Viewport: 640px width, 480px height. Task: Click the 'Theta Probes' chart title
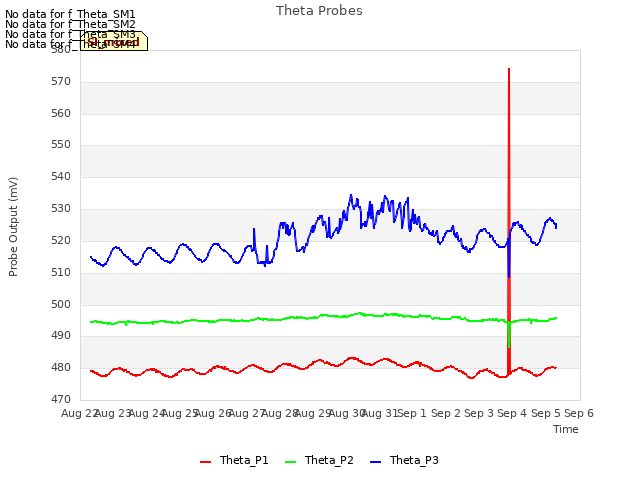click(x=319, y=11)
